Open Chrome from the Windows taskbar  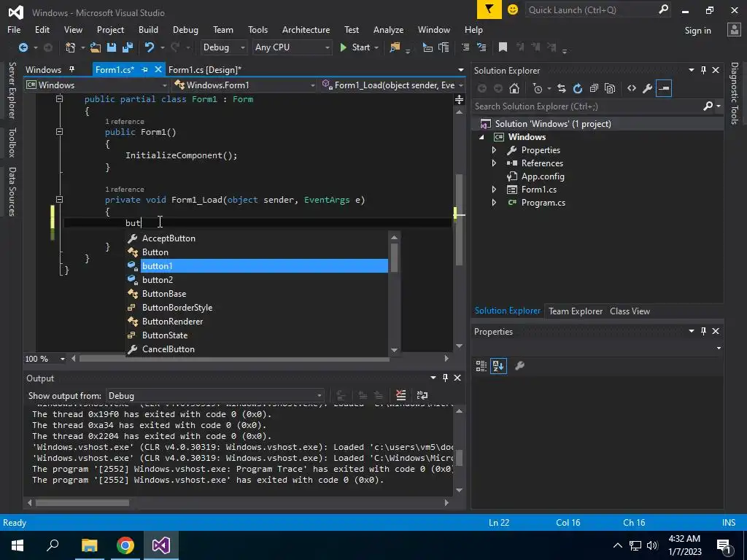[125, 545]
